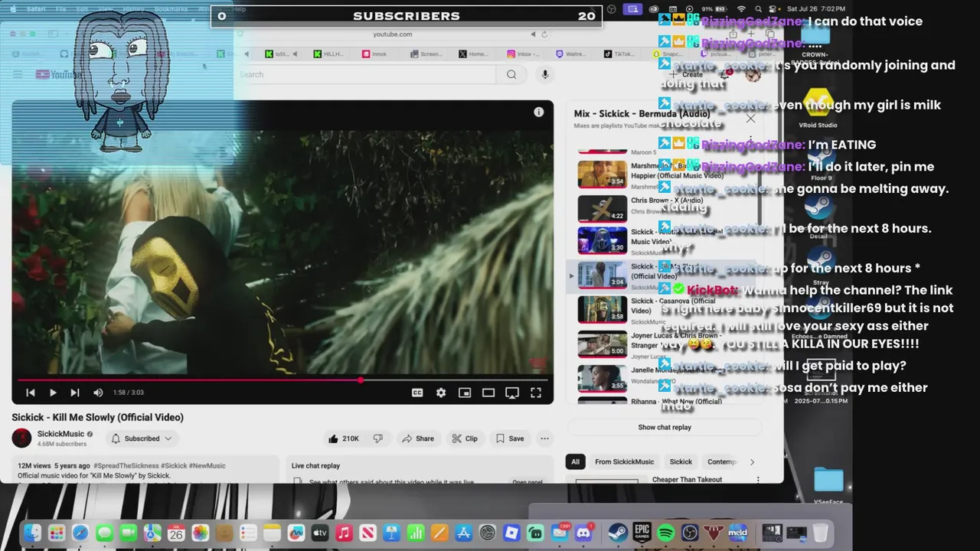The height and width of the screenshot is (551, 980).
Task: Switch to the Inbox Instagram tab
Action: (524, 54)
